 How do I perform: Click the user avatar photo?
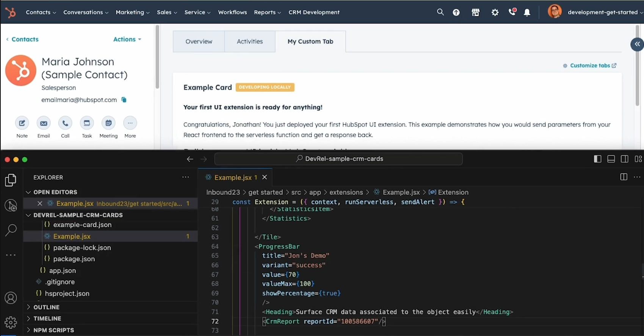point(555,11)
